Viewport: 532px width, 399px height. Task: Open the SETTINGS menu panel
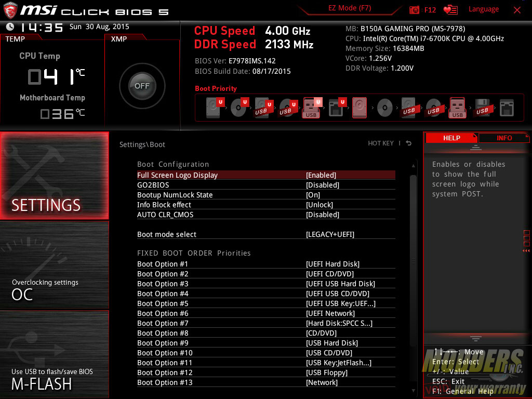click(x=55, y=176)
